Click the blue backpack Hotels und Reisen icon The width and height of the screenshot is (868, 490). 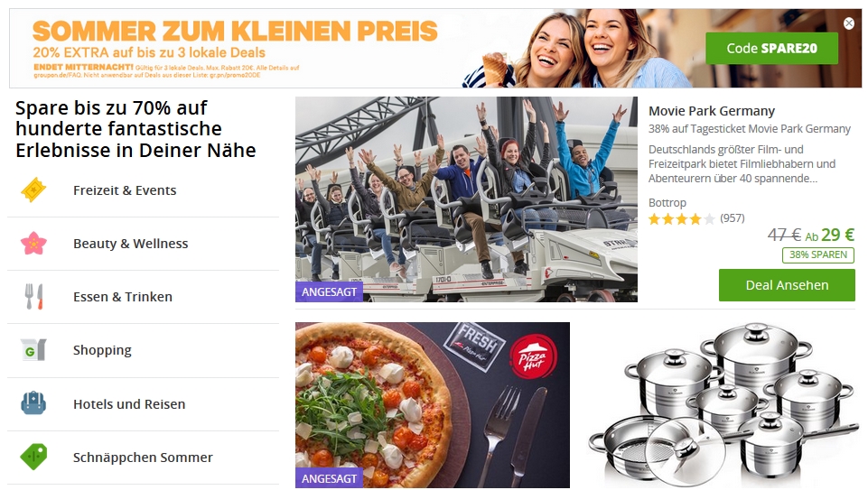point(33,403)
